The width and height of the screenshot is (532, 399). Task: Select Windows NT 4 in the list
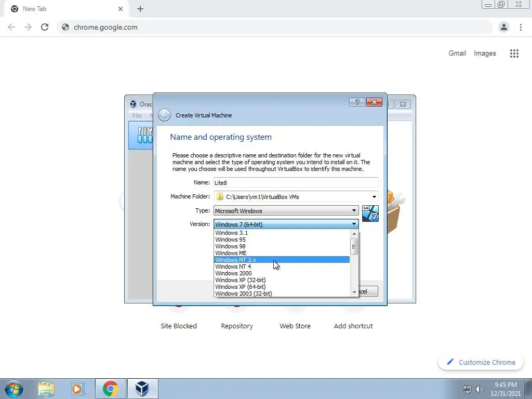[282, 267]
